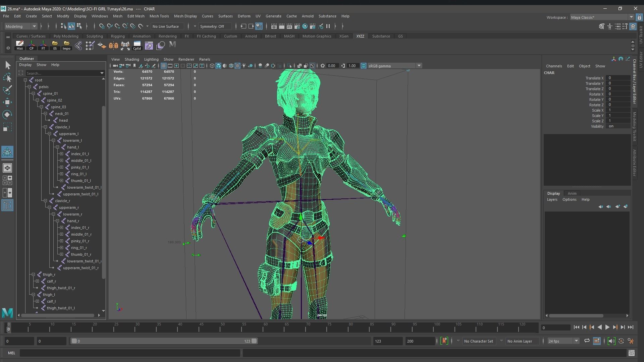The width and height of the screenshot is (644, 362).
Task: Click the Impo import shelf icon
Action: coord(66,45)
